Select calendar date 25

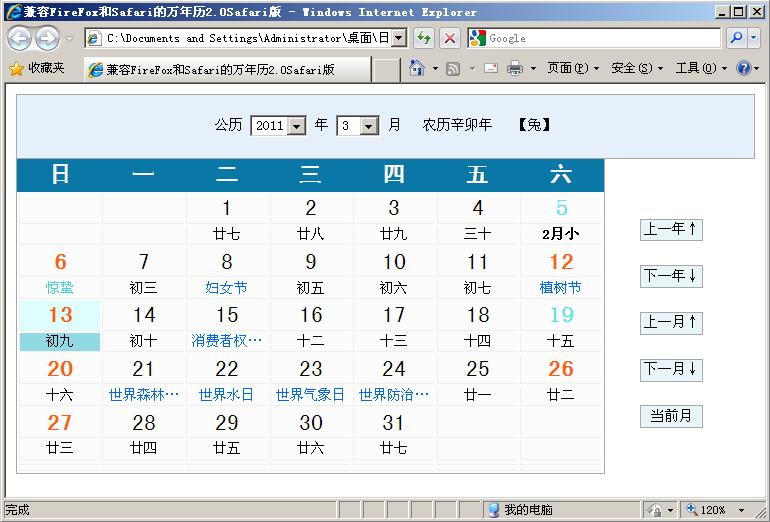(477, 369)
